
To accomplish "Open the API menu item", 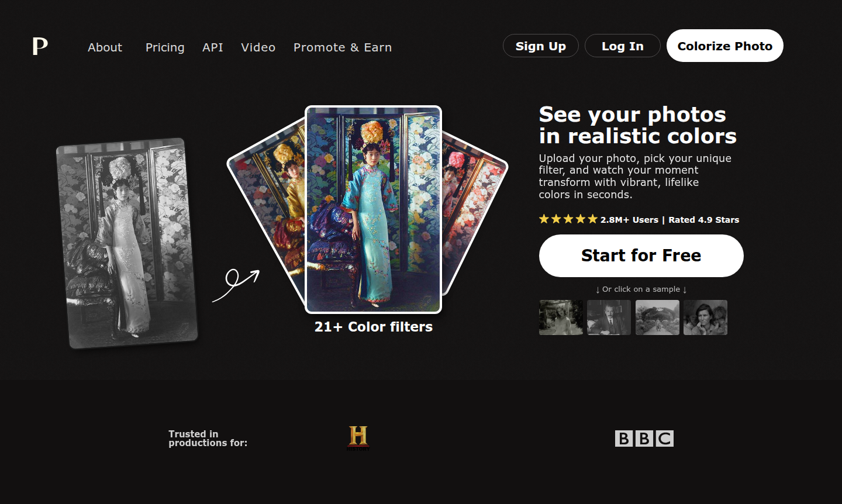I will tap(212, 47).
